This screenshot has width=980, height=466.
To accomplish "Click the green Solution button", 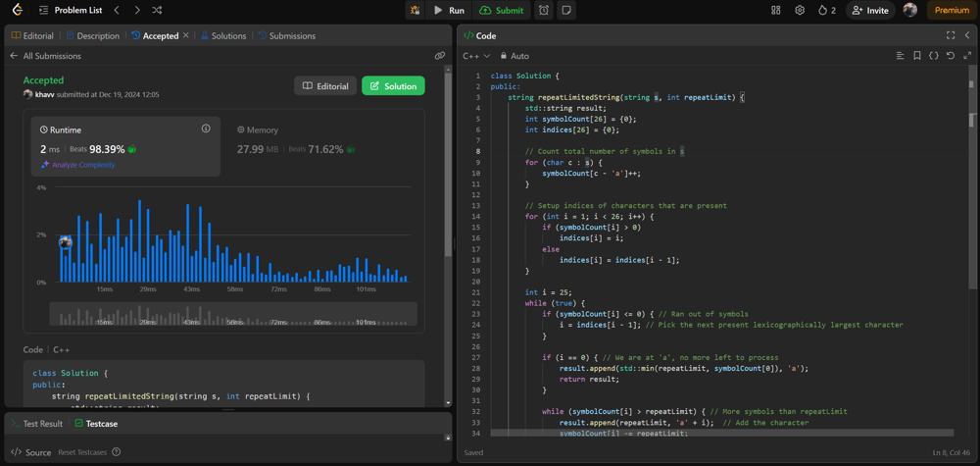I will [393, 86].
